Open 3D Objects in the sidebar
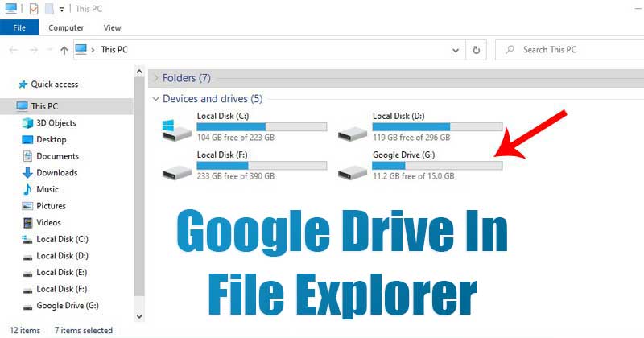Screen dimensions: 644x338 [56, 123]
